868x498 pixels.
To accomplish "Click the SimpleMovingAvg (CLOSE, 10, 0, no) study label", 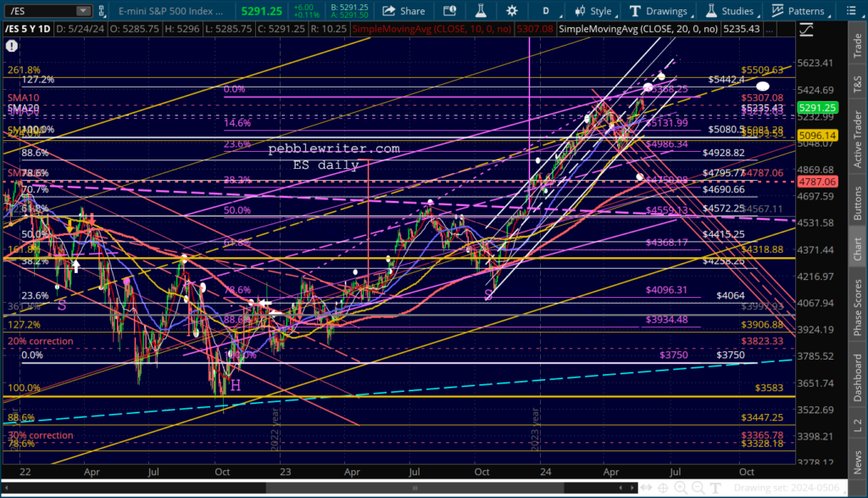I will pyautogui.click(x=431, y=29).
